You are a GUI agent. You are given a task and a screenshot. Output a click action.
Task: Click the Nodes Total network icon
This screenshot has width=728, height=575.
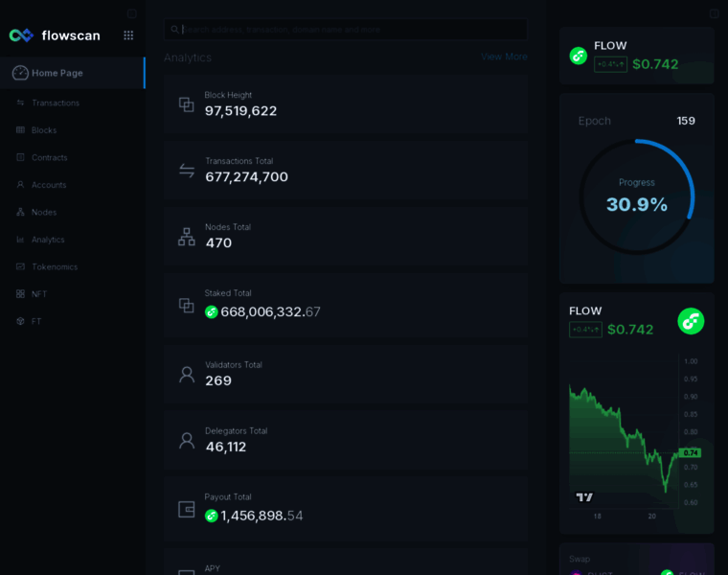[187, 236]
